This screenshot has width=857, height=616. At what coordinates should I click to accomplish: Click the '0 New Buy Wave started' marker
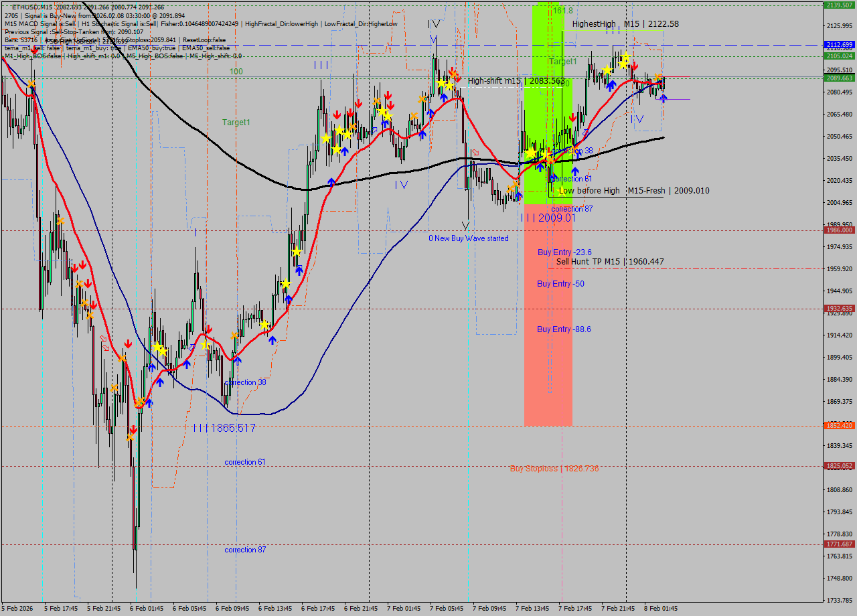click(x=469, y=238)
